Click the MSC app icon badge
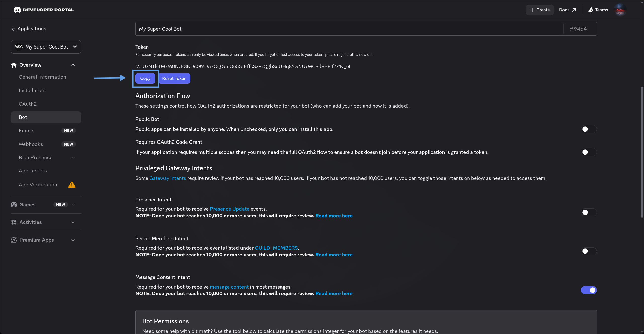The image size is (644, 334). tap(19, 47)
